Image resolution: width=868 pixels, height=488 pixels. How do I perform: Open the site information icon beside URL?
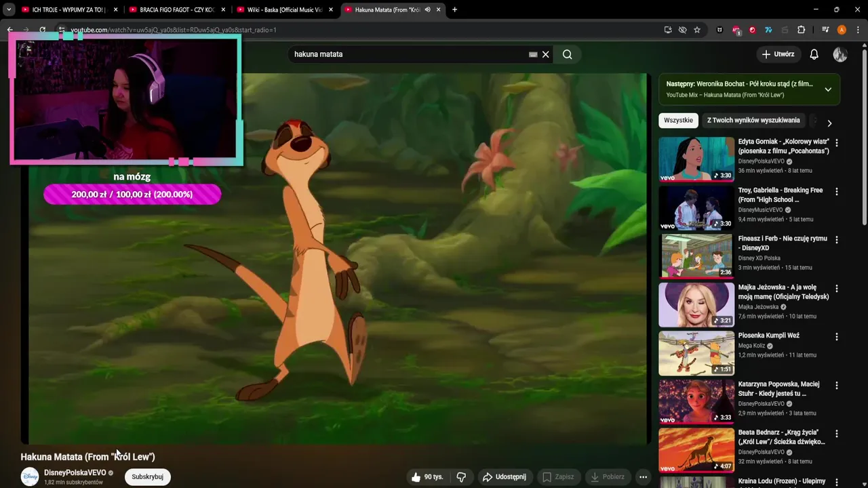61,30
